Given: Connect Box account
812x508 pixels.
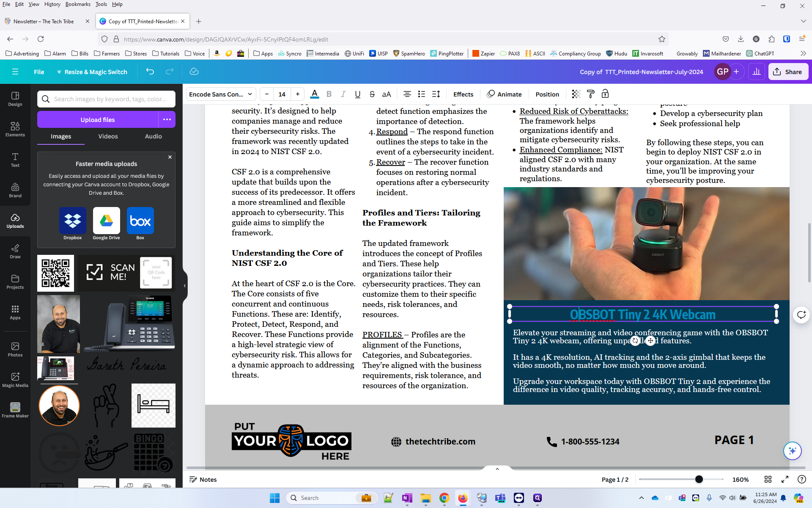Looking at the screenshot, I should point(140,224).
